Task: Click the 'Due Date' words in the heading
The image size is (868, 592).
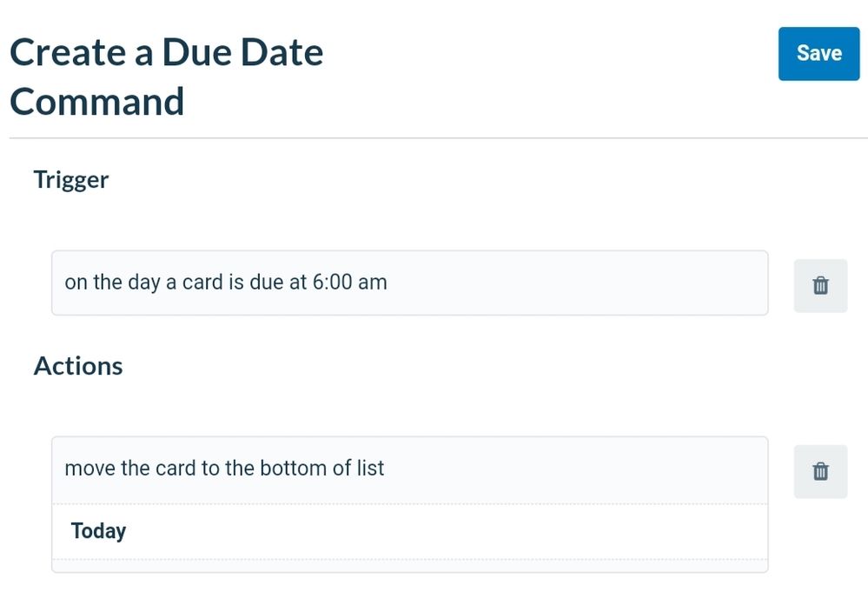Action: [242, 53]
